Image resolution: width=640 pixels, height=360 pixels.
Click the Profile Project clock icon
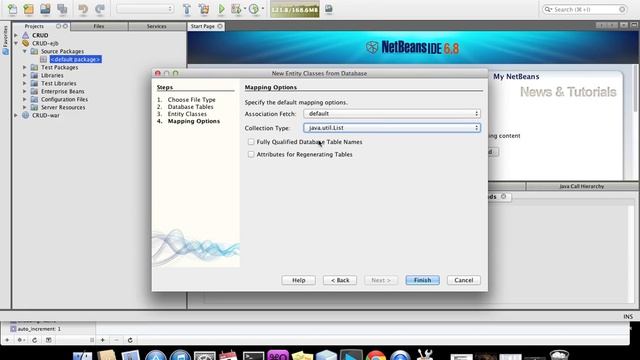click(x=254, y=9)
